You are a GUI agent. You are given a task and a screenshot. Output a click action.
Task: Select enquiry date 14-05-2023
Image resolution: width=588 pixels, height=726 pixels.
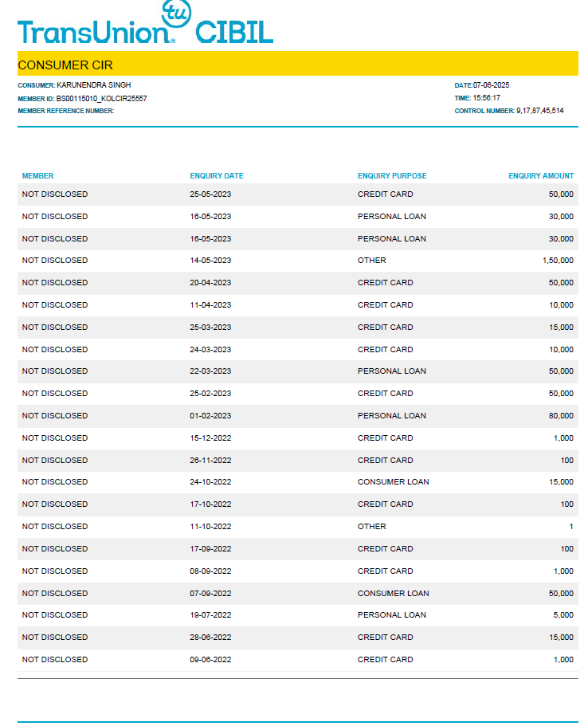coord(210,261)
